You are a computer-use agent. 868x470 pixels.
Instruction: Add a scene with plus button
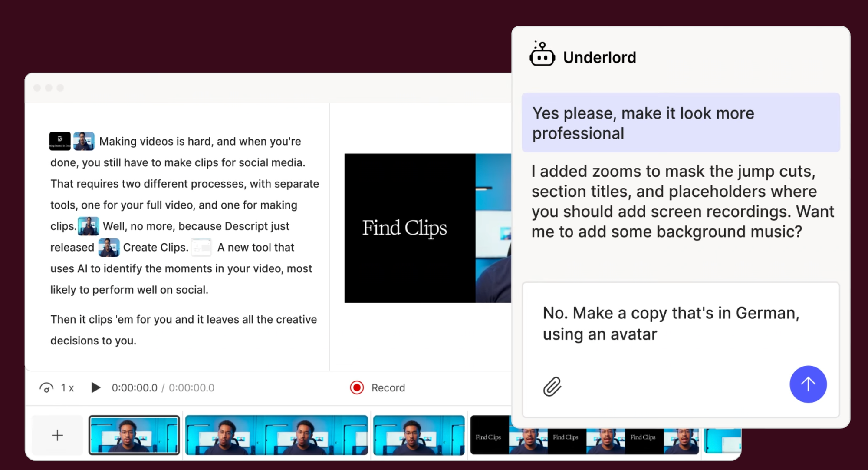57,435
